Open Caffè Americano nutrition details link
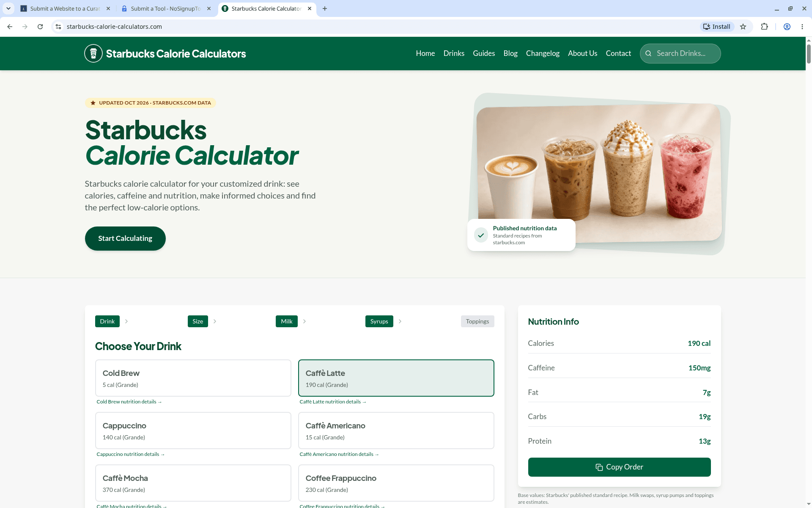 tap(339, 454)
